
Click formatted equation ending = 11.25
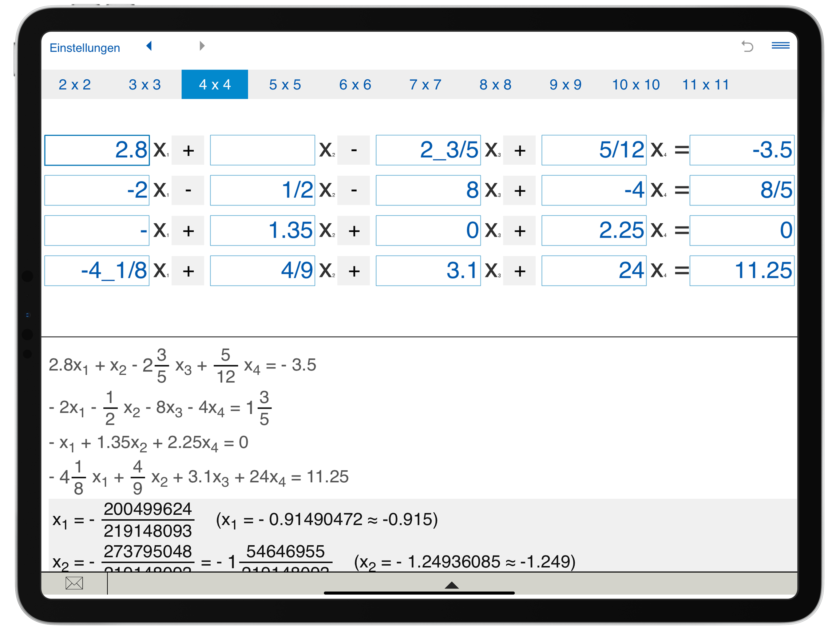coord(199,477)
